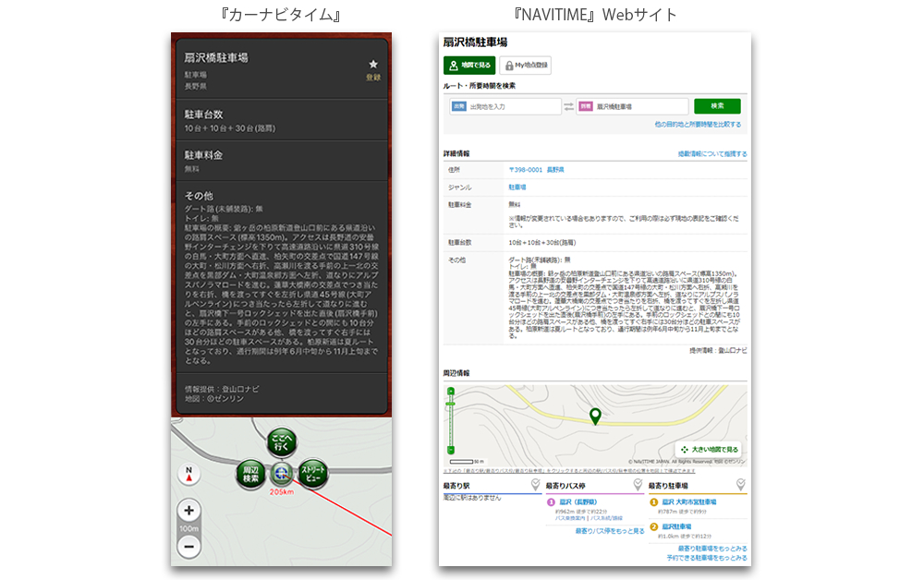Viewport: 924px width, 580px height.
Task: Click the My地点登録 button
Action: click(526, 66)
